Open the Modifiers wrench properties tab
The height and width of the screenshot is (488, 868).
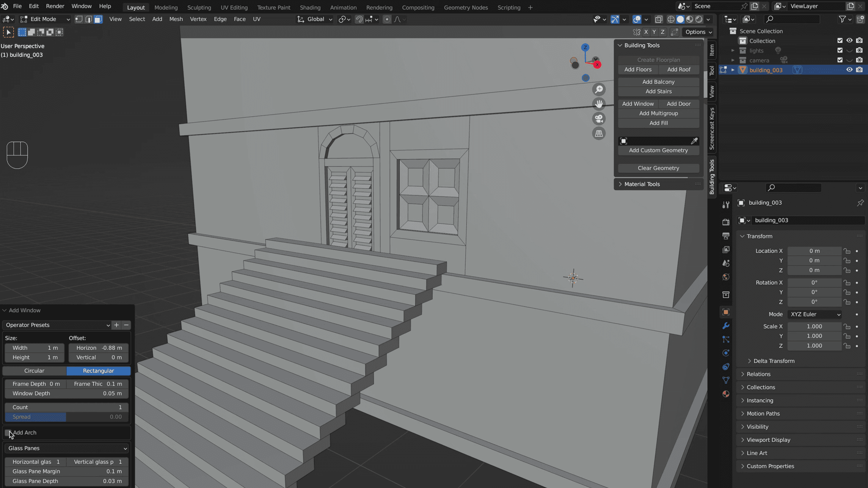726,326
